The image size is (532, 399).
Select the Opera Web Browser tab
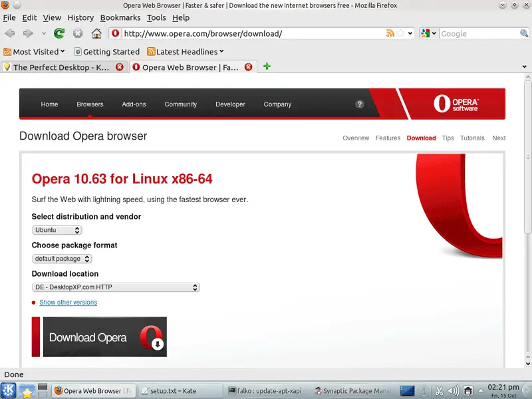point(190,67)
